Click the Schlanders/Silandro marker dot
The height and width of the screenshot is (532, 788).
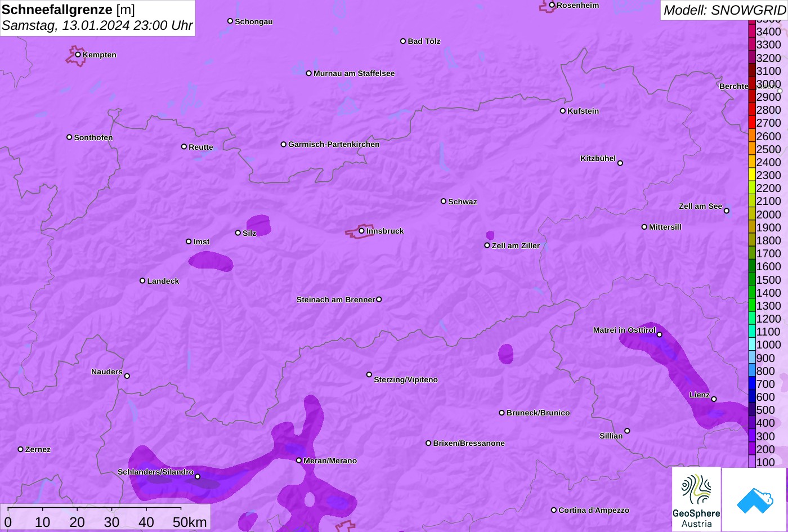pyautogui.click(x=198, y=477)
